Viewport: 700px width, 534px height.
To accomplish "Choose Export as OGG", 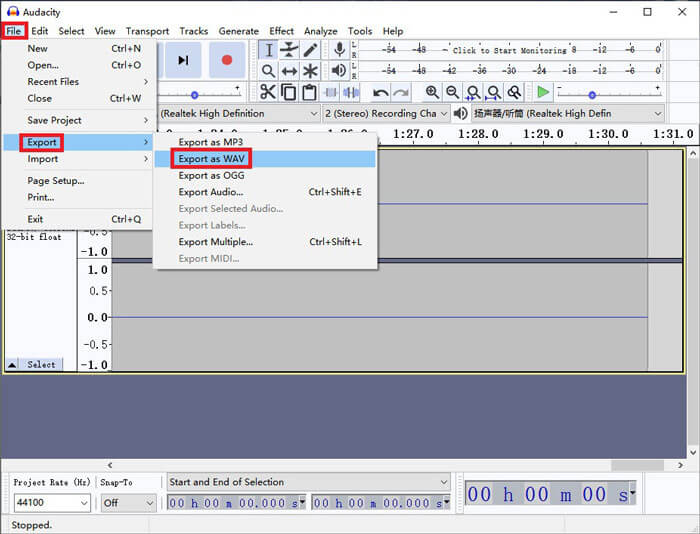I will click(265, 175).
